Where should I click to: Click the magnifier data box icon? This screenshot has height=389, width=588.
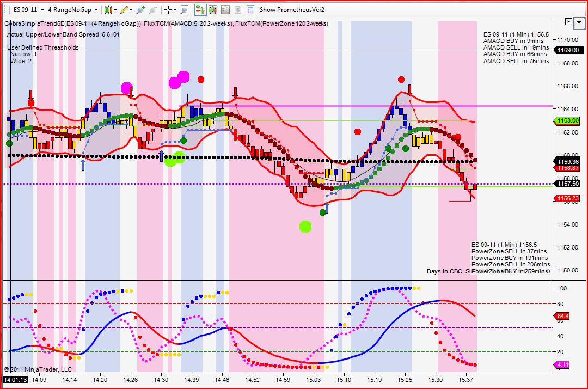click(184, 10)
